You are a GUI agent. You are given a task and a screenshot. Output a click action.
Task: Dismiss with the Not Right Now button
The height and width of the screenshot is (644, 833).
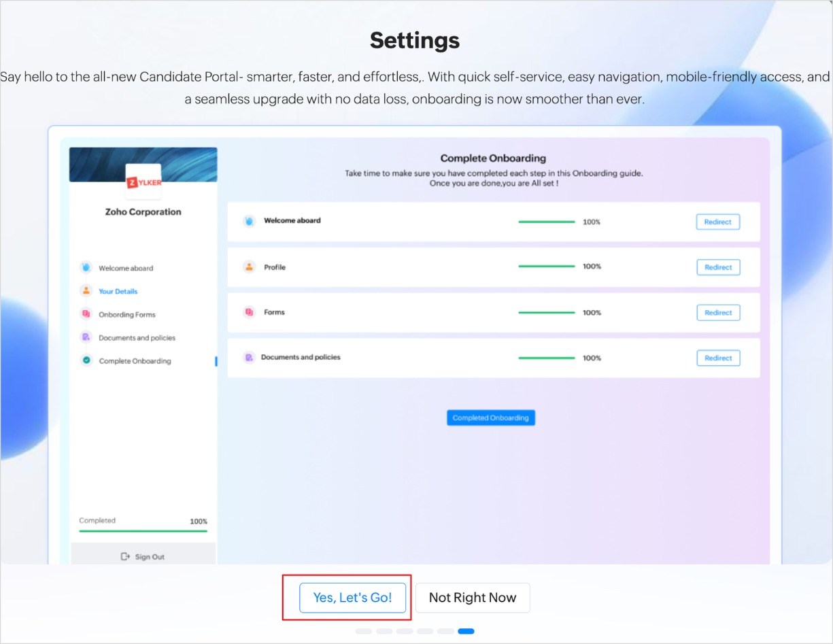(x=473, y=598)
